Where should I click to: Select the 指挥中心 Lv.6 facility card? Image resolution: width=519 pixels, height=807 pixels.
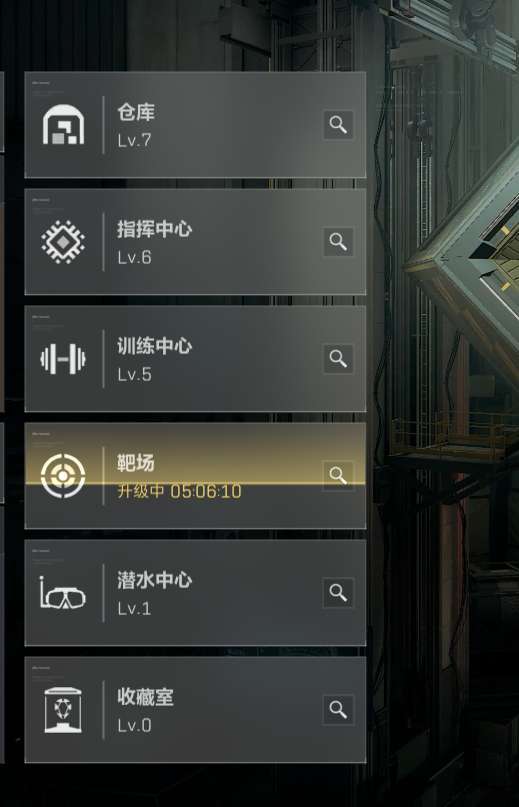pyautogui.click(x=195, y=241)
